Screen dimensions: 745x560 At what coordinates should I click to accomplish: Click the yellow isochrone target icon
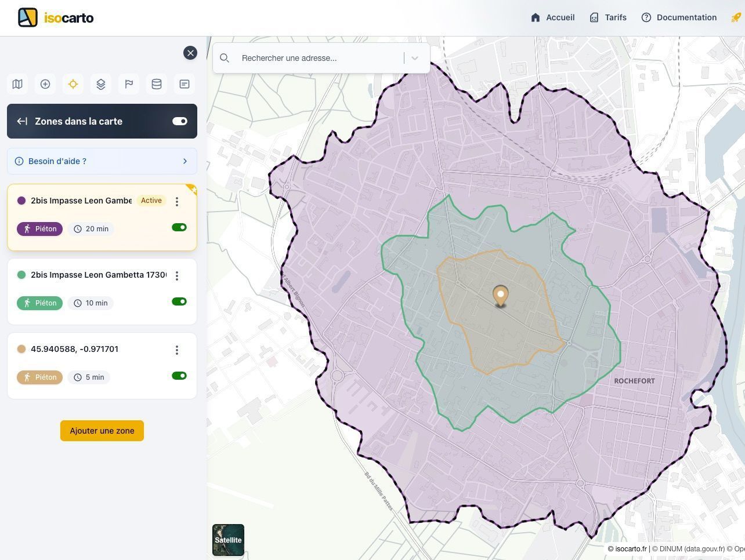(x=73, y=84)
